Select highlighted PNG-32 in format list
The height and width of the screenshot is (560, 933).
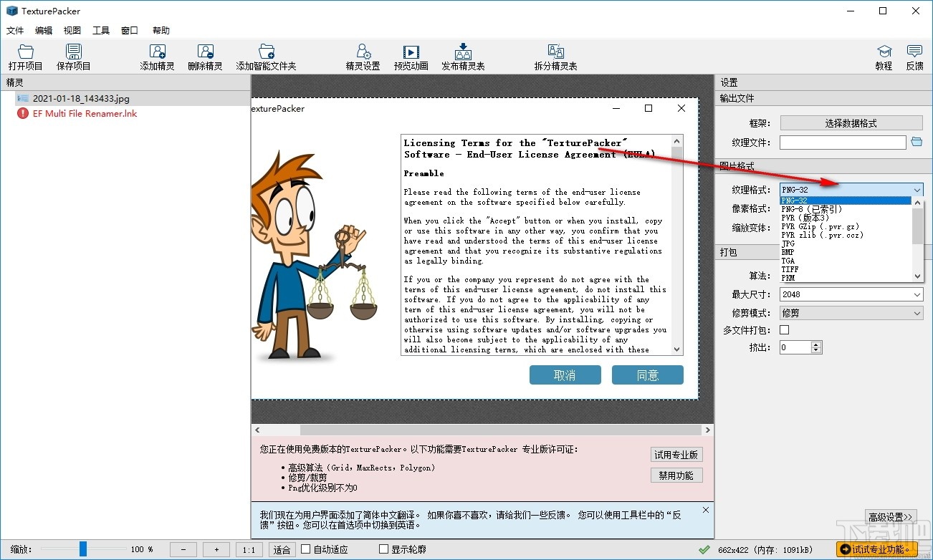tap(846, 201)
